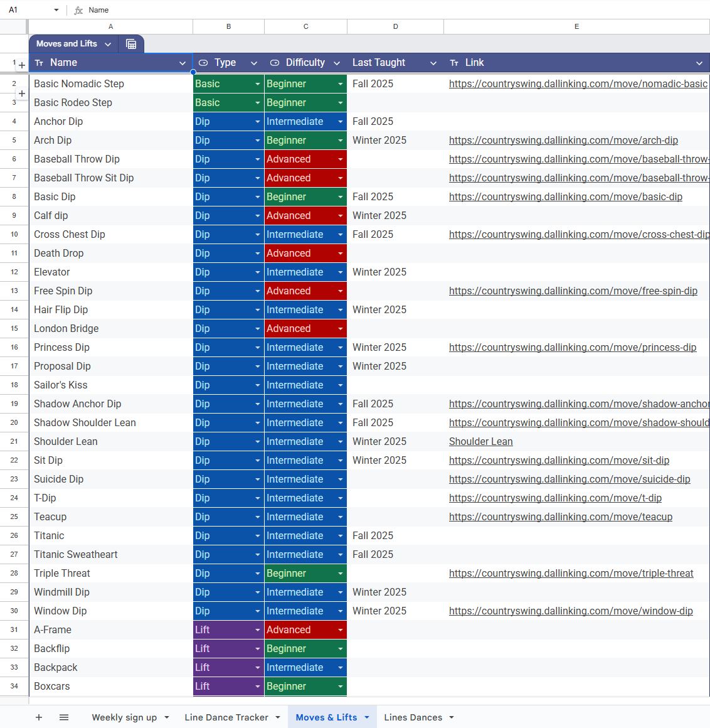This screenshot has height=728, width=710.
Task: Click the Name column text type icon
Action: (x=39, y=63)
